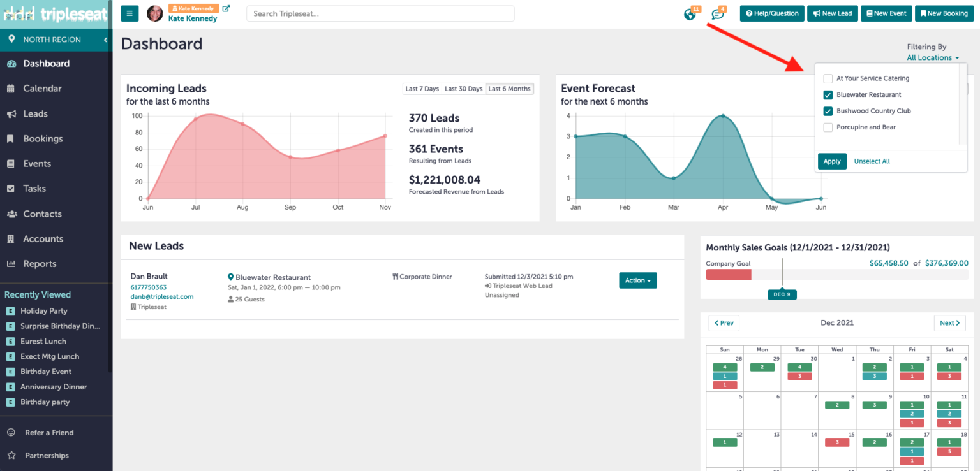The image size is (980, 471).
Task: Open Holiday Party recently viewed event
Action: tap(43, 311)
